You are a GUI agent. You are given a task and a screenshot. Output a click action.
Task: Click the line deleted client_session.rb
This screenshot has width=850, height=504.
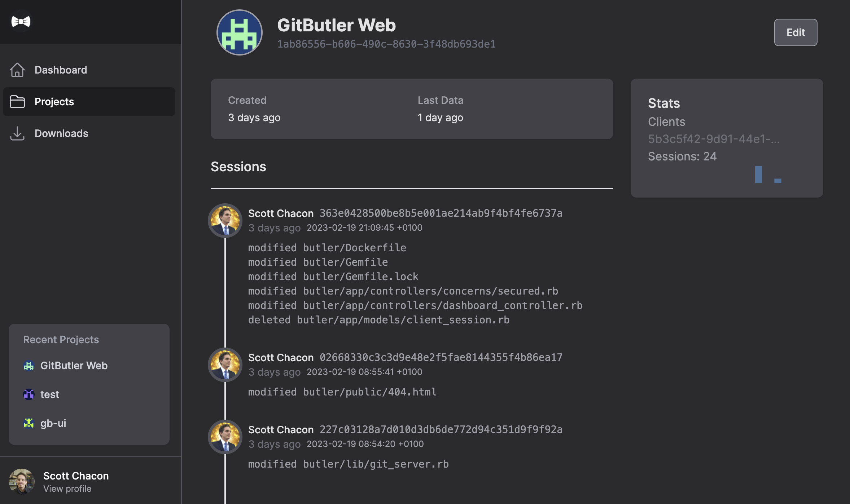coord(379,320)
